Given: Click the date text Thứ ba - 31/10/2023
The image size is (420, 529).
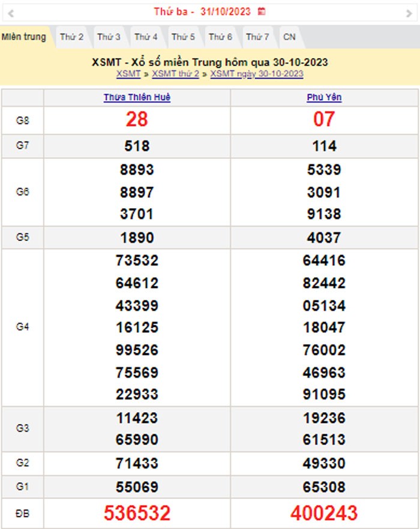Looking at the screenshot, I should (x=203, y=11).
